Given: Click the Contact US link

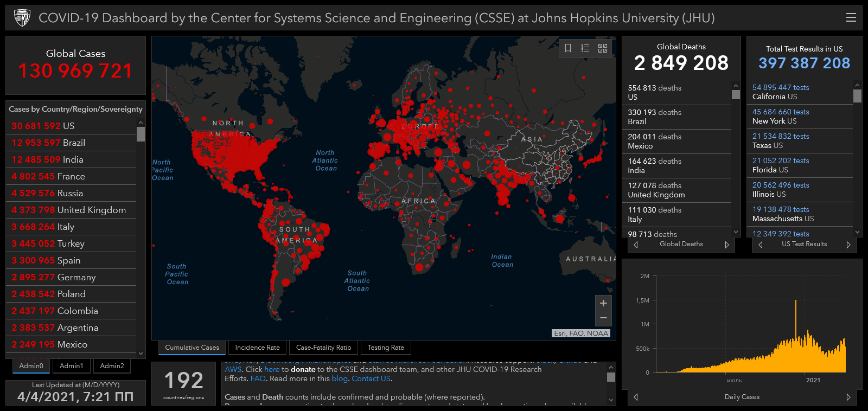Looking at the screenshot, I should (x=371, y=378).
